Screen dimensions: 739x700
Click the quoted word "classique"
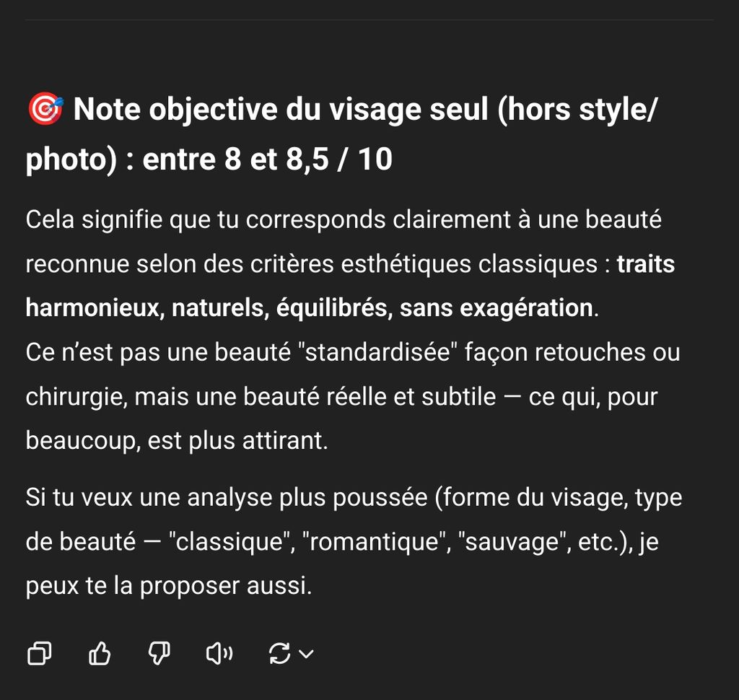pos(232,542)
